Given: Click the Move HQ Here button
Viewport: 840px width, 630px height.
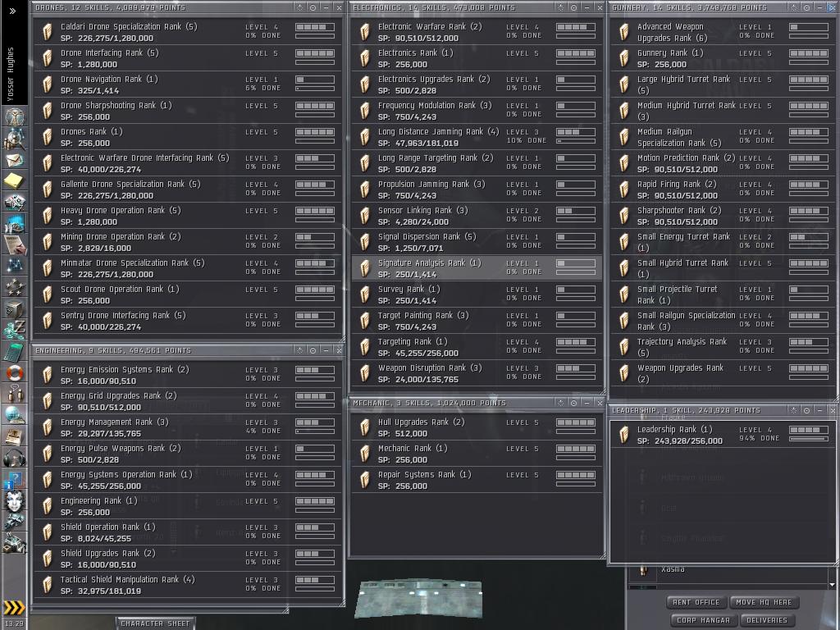Looking at the screenshot, I should (x=764, y=602).
